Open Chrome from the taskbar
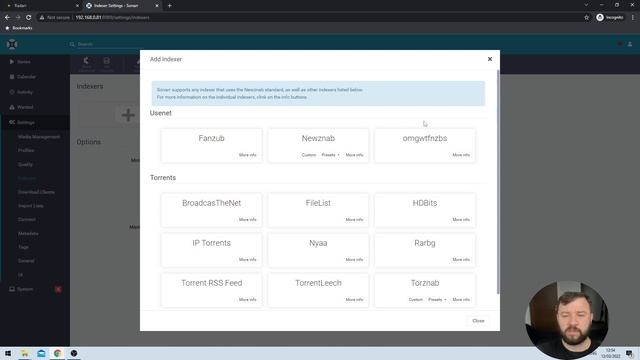 click(57, 353)
